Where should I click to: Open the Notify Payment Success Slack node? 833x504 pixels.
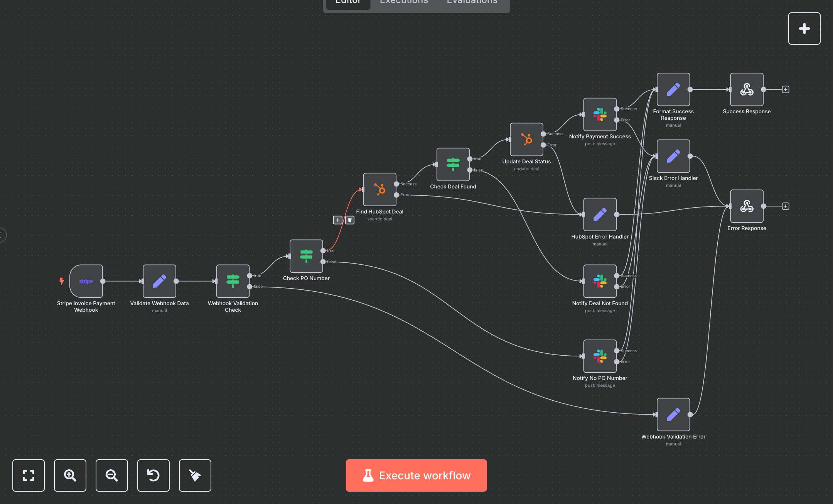coord(600,114)
